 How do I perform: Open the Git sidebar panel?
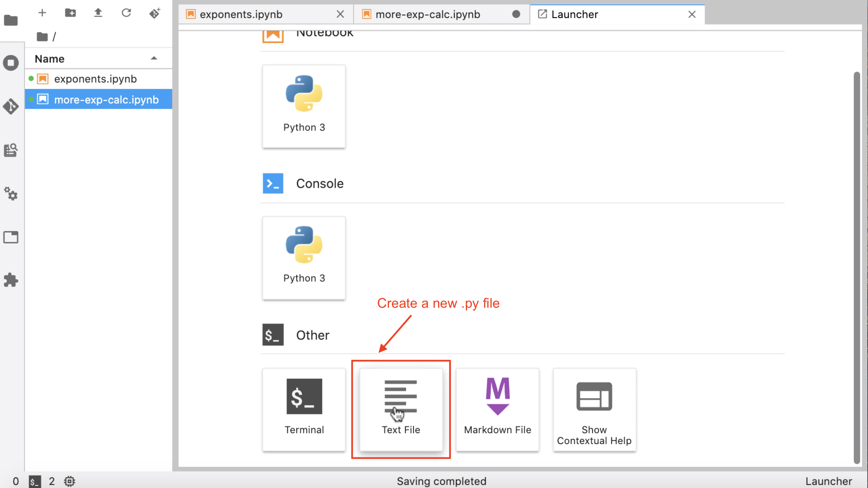pyautogui.click(x=11, y=107)
